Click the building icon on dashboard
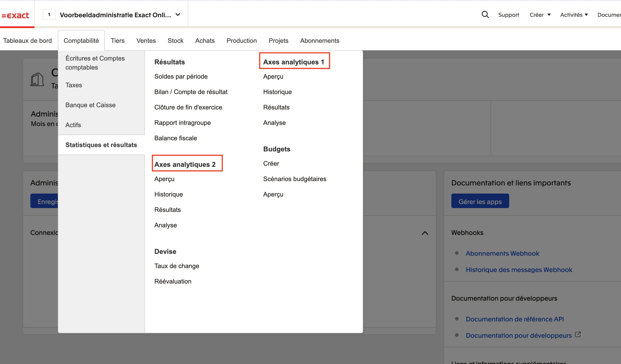This screenshot has width=621, height=364. [x=37, y=79]
